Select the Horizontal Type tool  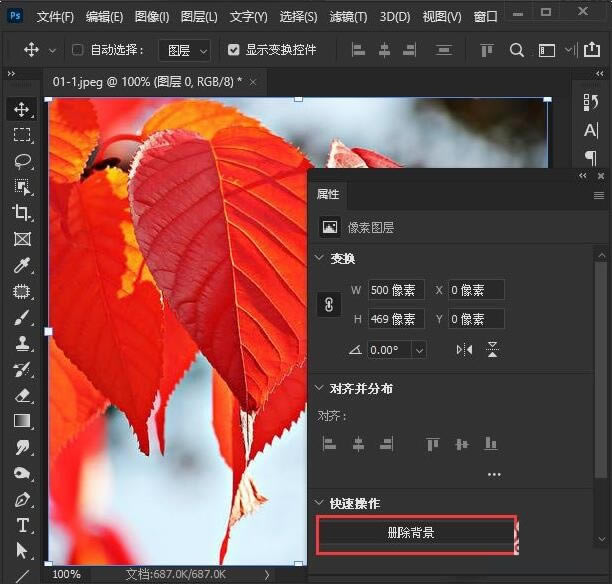pos(22,525)
